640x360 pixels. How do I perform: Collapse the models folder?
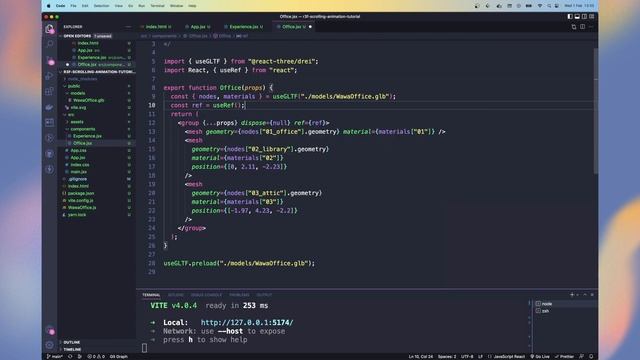coord(97,93)
